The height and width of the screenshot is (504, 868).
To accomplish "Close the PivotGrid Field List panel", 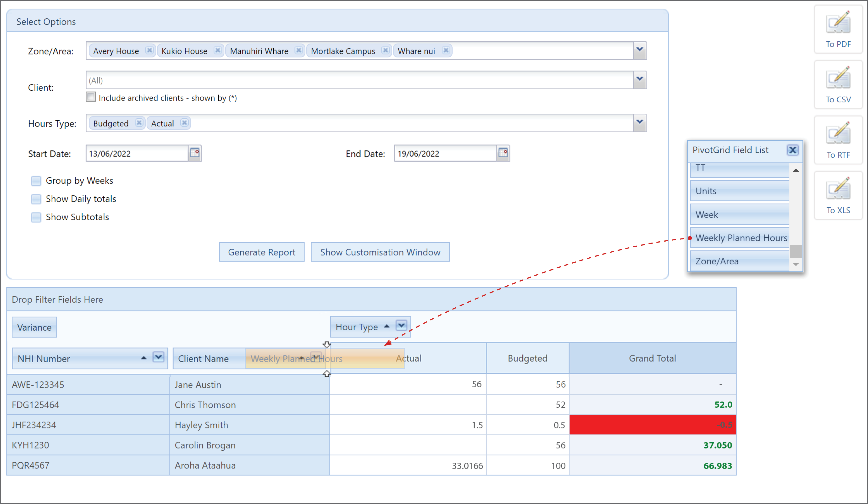I will (x=793, y=150).
